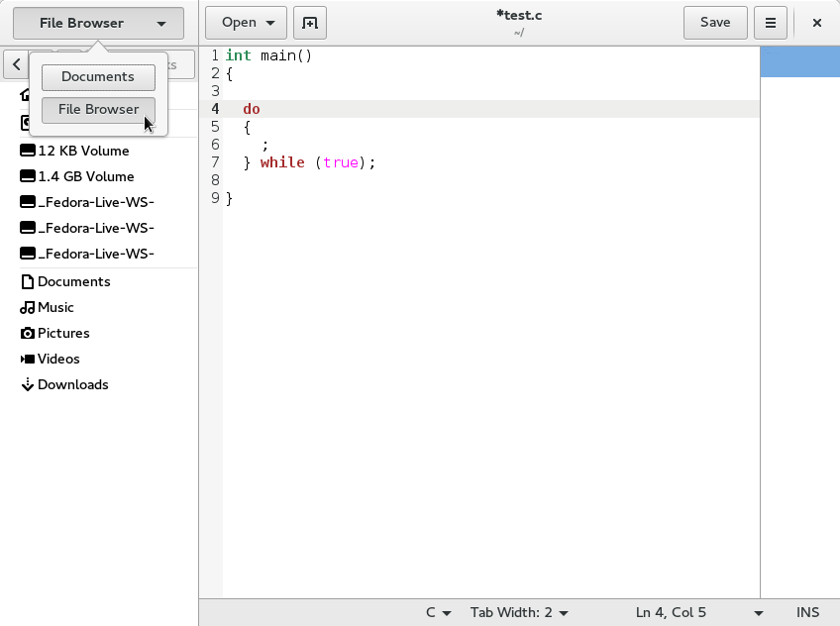Image resolution: width=840 pixels, height=626 pixels.
Task: Open the C language selector dropdown
Action: pyautogui.click(x=439, y=613)
